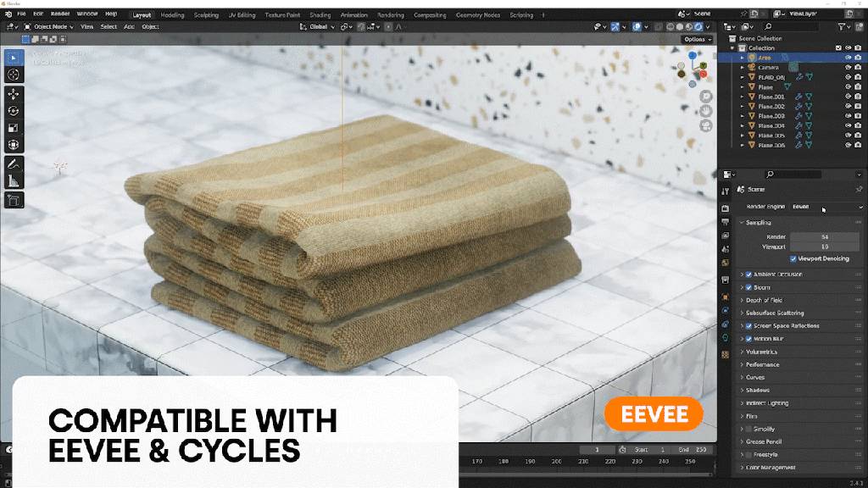This screenshot has height=488, width=868.
Task: Uncheck the Bloom option
Action: tap(748, 287)
